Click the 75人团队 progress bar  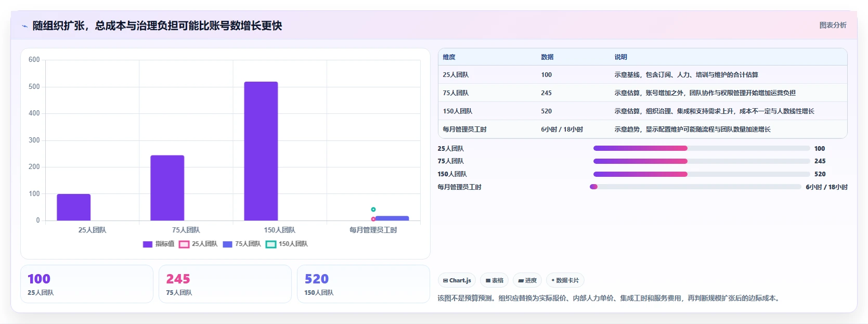pos(702,161)
